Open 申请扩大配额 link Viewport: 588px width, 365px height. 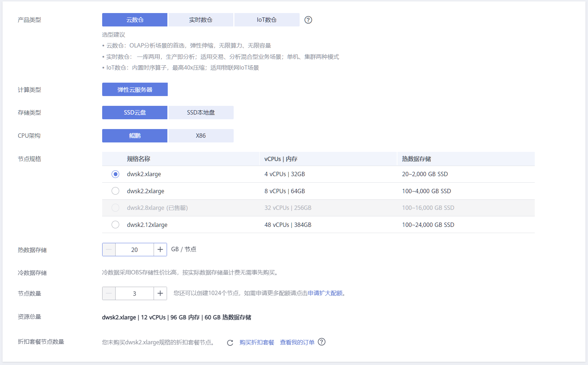(325, 293)
